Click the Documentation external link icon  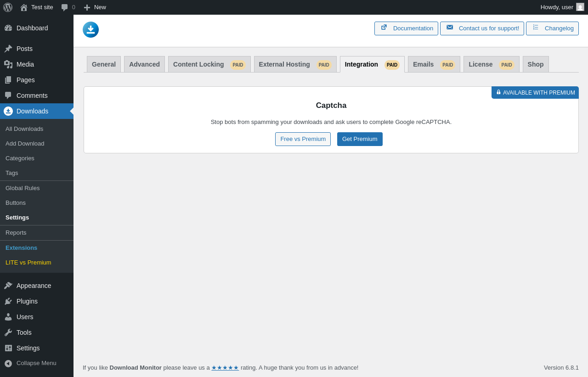384,27
